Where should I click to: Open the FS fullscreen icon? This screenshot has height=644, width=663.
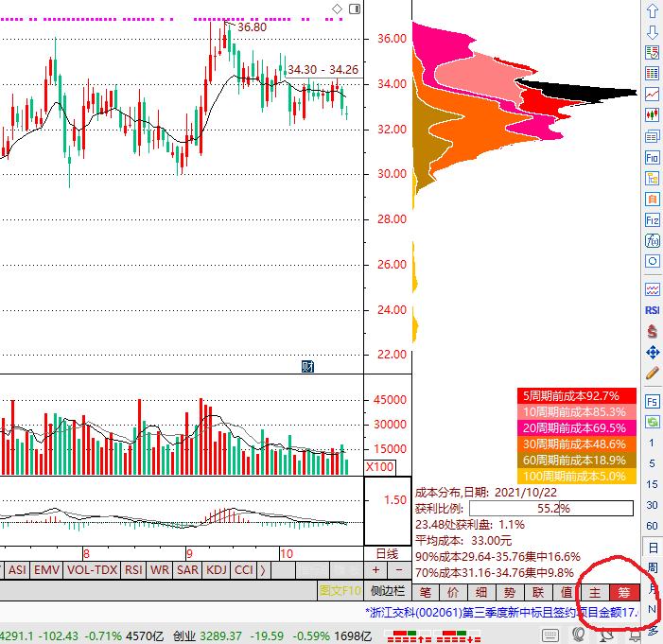pyautogui.click(x=652, y=401)
